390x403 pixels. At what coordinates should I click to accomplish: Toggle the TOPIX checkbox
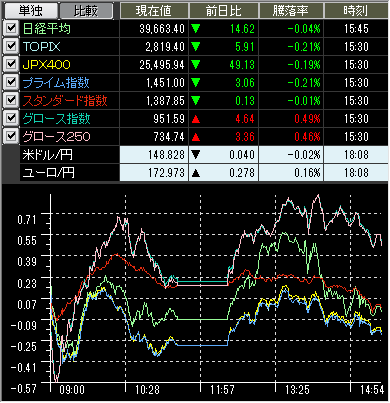tap(11, 46)
